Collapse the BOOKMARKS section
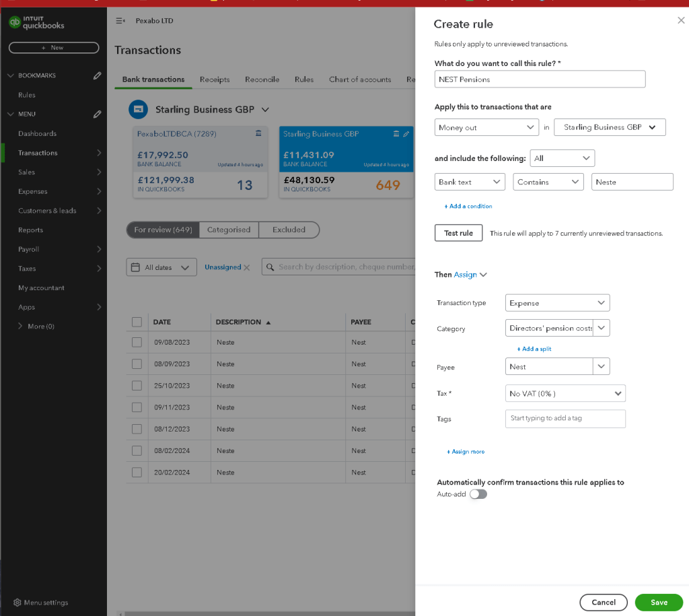Screen dimensions: 689x616 [11, 75]
